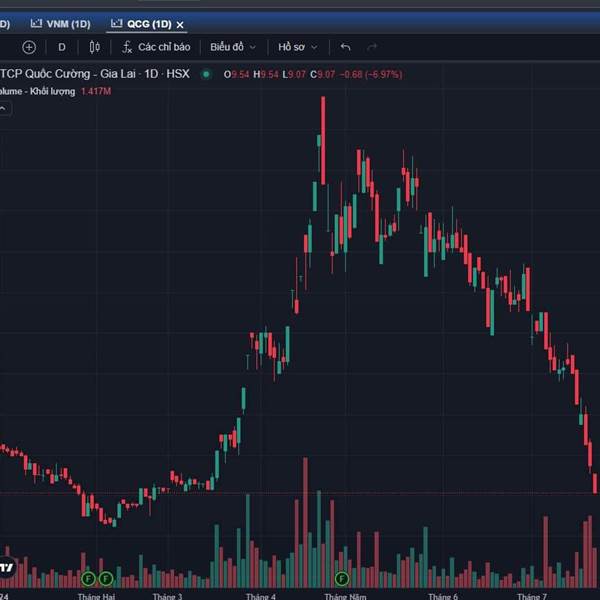Open the candlestick chart type selector
The height and width of the screenshot is (600, 600).
(95, 47)
